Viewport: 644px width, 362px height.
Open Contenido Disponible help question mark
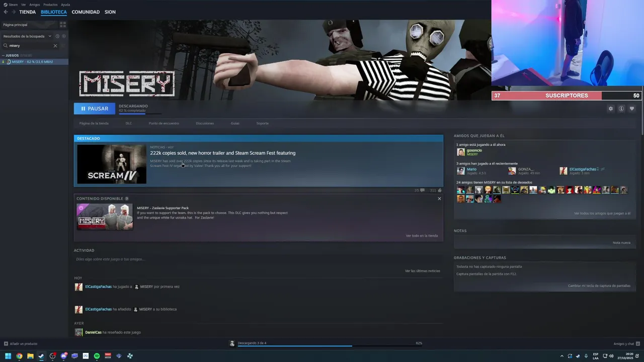127,199
